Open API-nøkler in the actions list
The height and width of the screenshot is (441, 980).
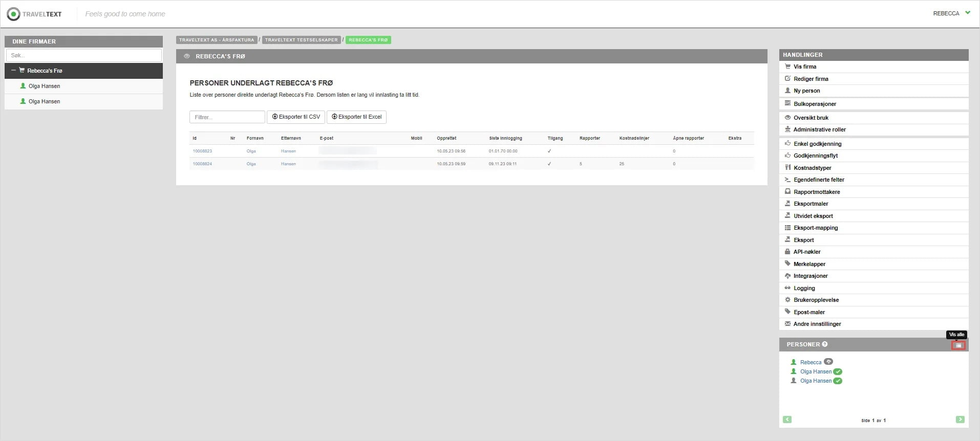coord(806,252)
